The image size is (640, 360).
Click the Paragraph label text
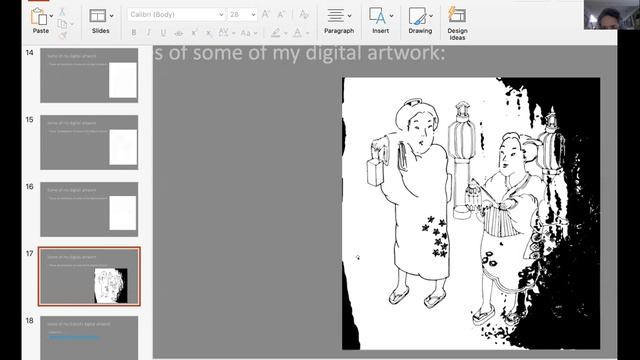pyautogui.click(x=339, y=31)
